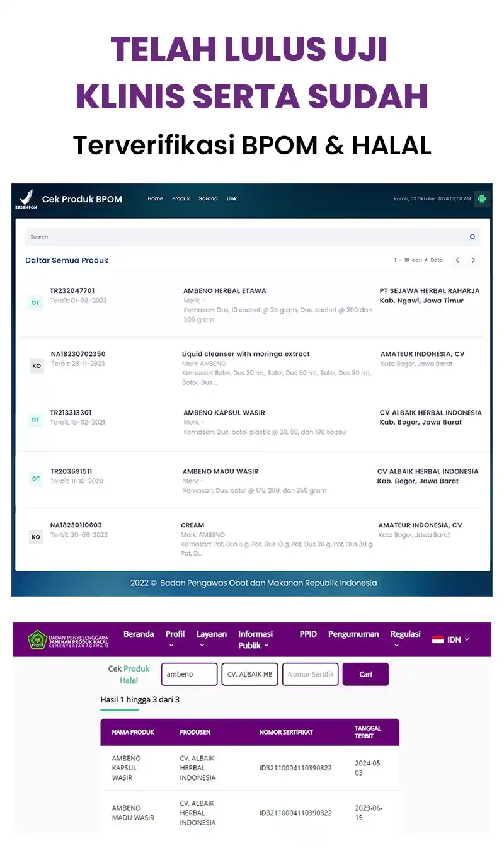Click the BPOM footer copyright text

[253, 583]
